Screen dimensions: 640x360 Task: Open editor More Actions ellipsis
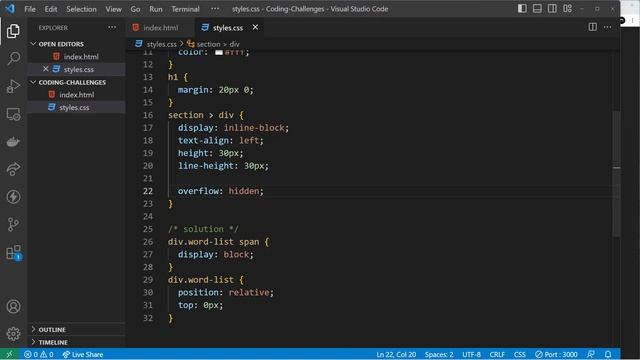point(607,27)
